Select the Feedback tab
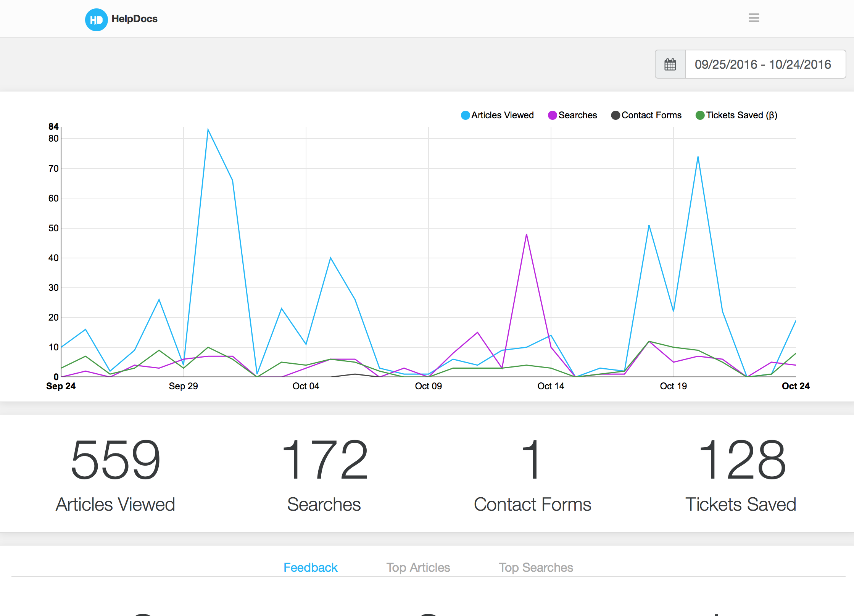This screenshot has height=616, width=854. tap(310, 567)
